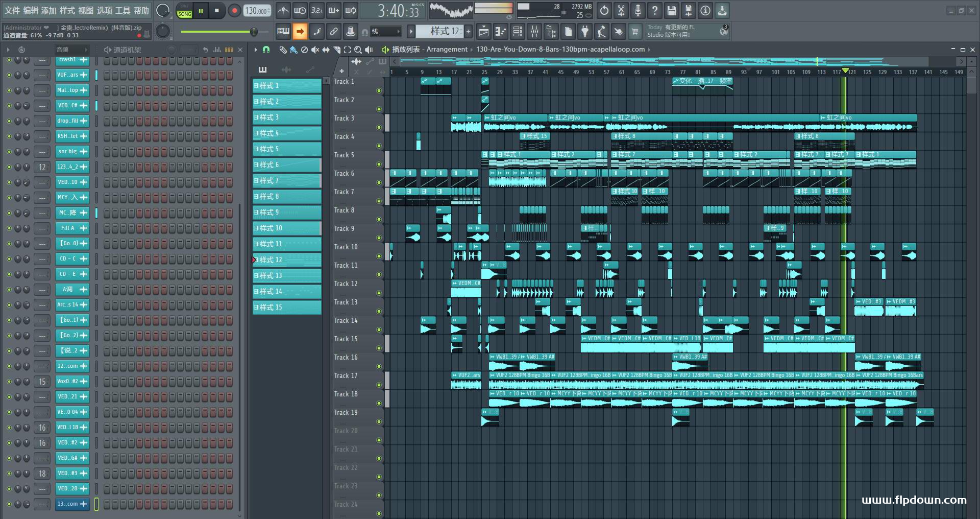Image resolution: width=980 pixels, height=519 pixels.
Task: Select the Playback speaker tool in playlist
Action: tap(369, 50)
